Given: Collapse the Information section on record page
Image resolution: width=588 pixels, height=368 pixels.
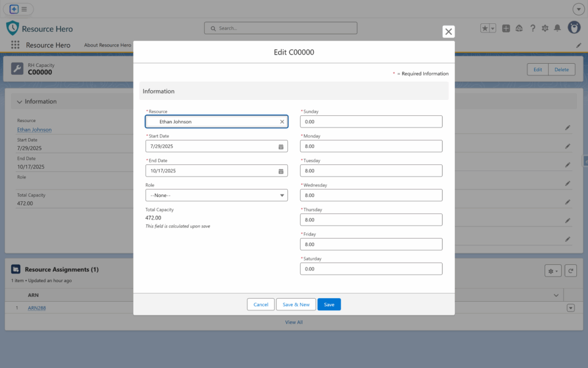Looking at the screenshot, I should click(x=20, y=102).
